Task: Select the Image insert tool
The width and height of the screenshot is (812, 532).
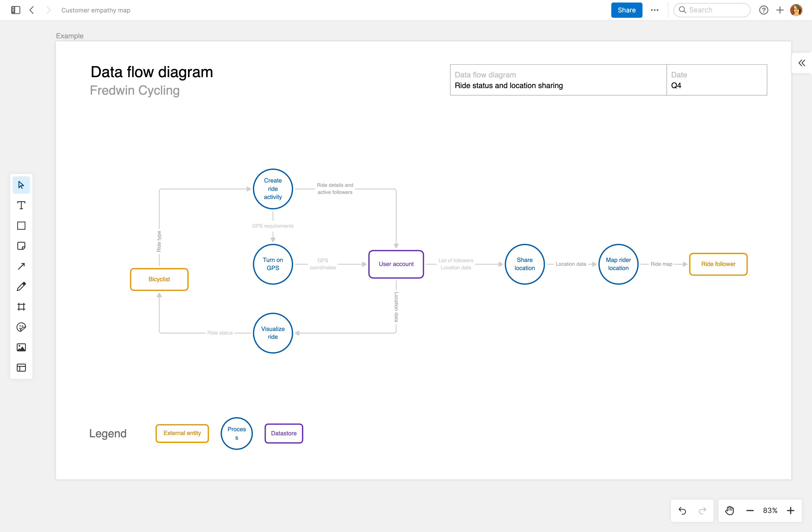Action: (x=21, y=347)
